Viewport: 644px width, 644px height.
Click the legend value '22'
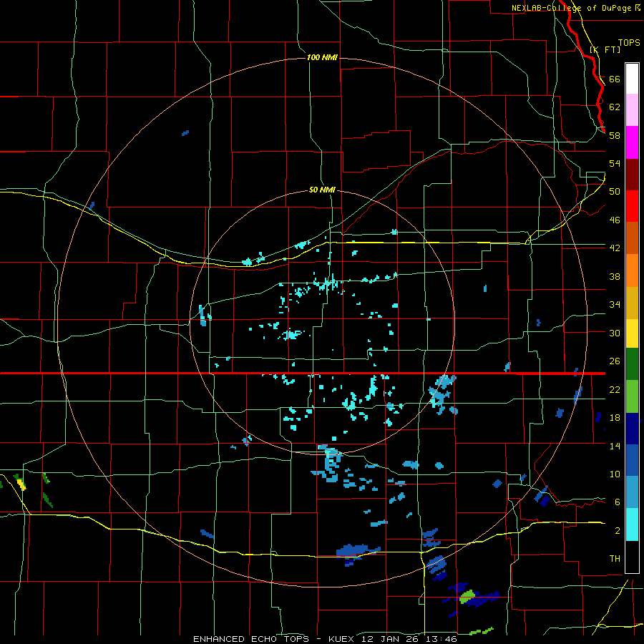click(615, 389)
